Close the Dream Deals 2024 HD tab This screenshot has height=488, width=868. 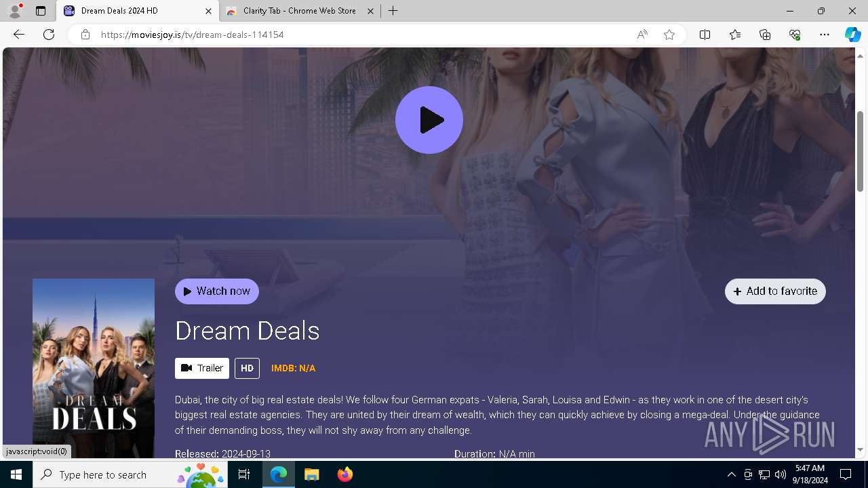[x=208, y=11]
